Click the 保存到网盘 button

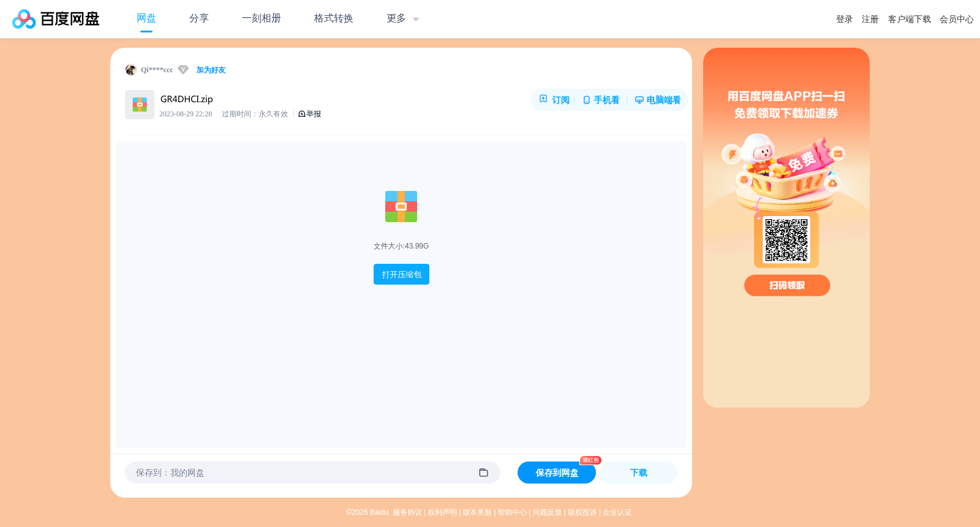point(557,473)
